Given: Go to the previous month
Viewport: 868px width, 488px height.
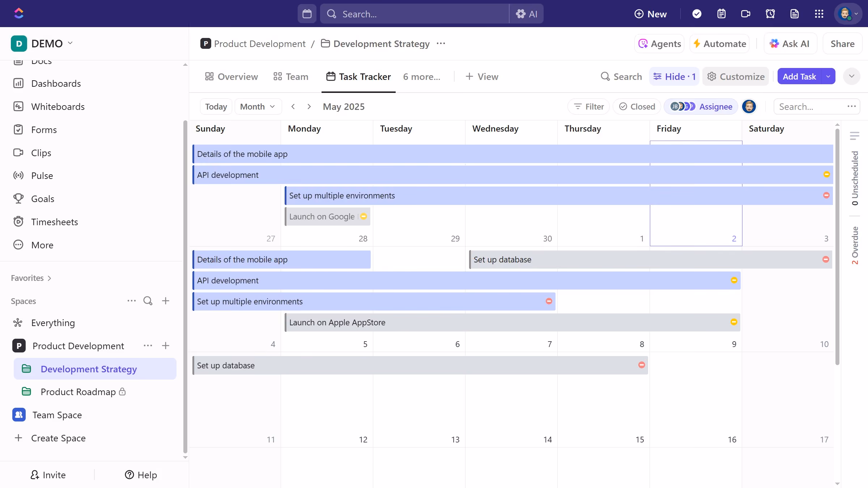Looking at the screenshot, I should coord(293,107).
